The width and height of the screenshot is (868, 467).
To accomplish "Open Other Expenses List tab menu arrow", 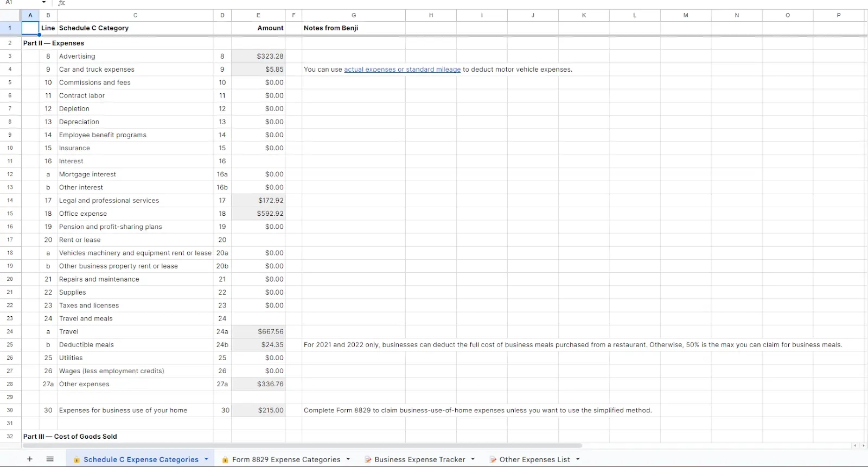I will 578,459.
